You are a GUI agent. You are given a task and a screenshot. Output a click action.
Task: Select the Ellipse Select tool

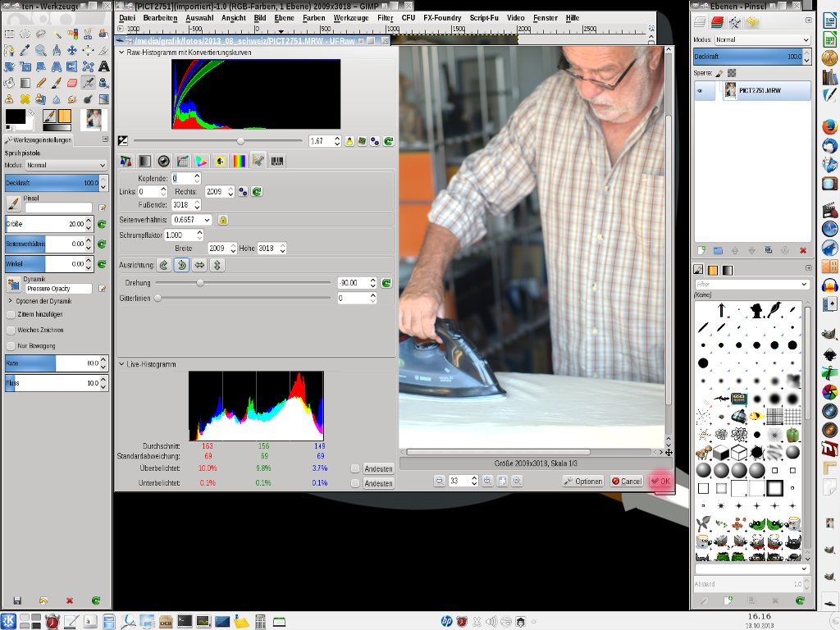[x=25, y=34]
